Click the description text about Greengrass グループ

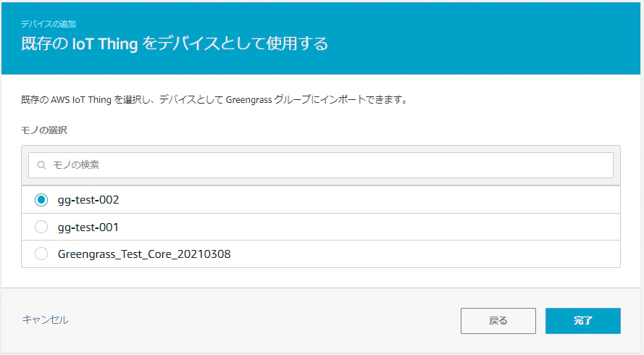click(x=214, y=99)
